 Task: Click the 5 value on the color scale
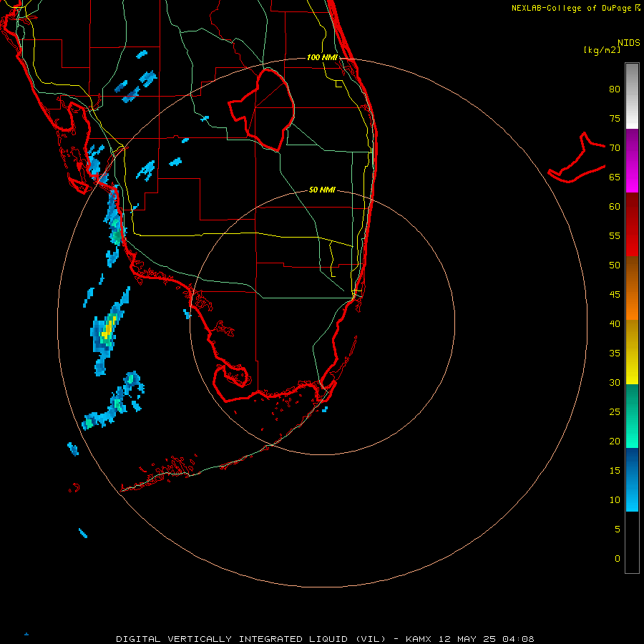[618, 530]
